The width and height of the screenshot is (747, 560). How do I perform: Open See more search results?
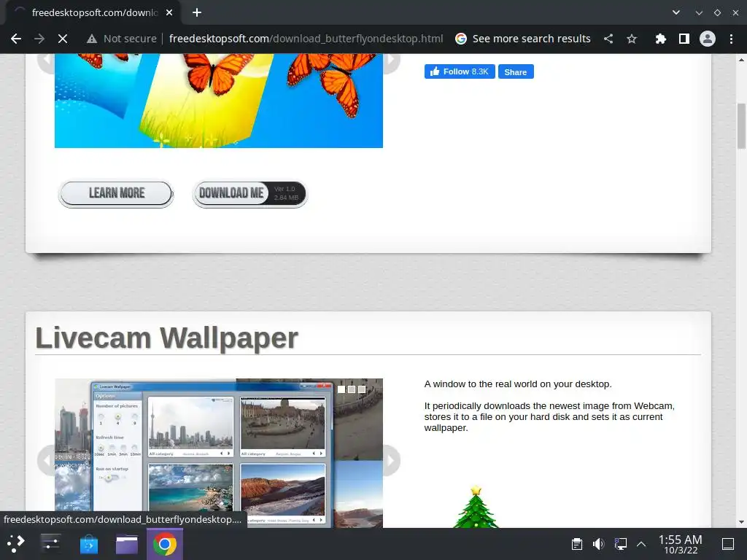click(x=523, y=39)
